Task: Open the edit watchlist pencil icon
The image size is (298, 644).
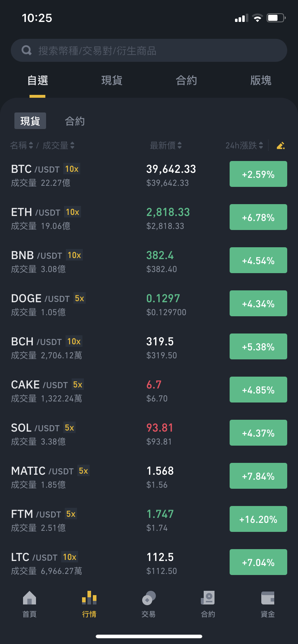Action: 281,146
